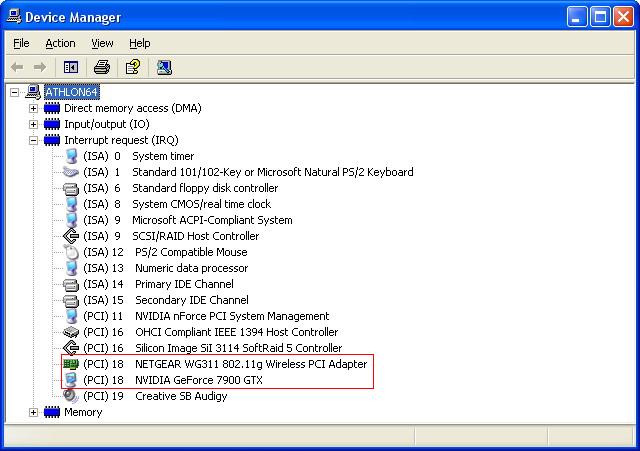Click the PS/2 Keyboard device icon

click(x=71, y=172)
